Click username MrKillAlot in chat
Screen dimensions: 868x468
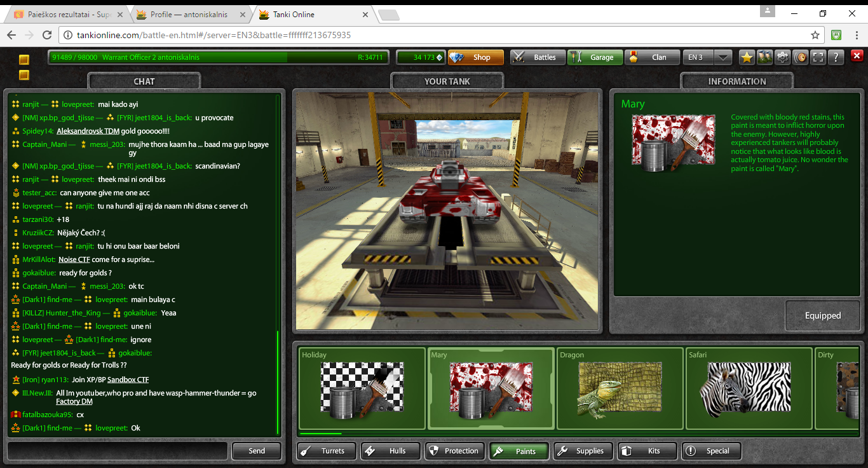39,259
